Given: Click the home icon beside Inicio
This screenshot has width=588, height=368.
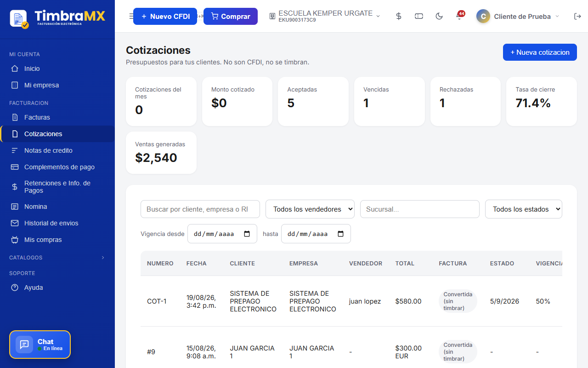Looking at the screenshot, I should coord(15,69).
